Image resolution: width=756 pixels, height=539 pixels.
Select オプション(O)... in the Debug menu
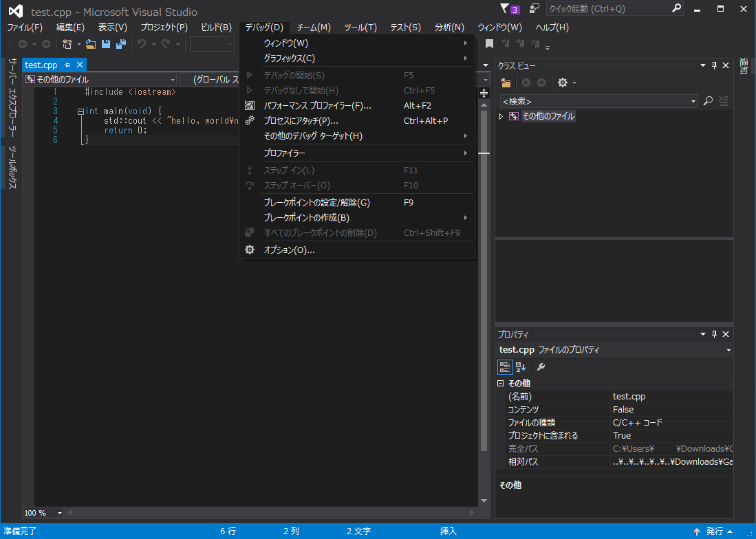(289, 250)
